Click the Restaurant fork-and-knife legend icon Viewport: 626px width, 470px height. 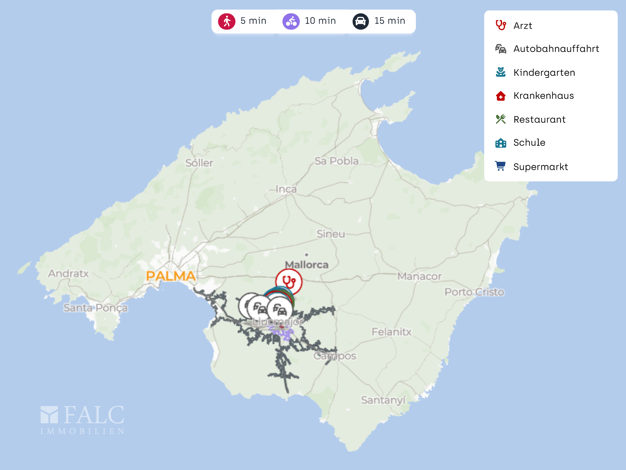click(x=501, y=119)
